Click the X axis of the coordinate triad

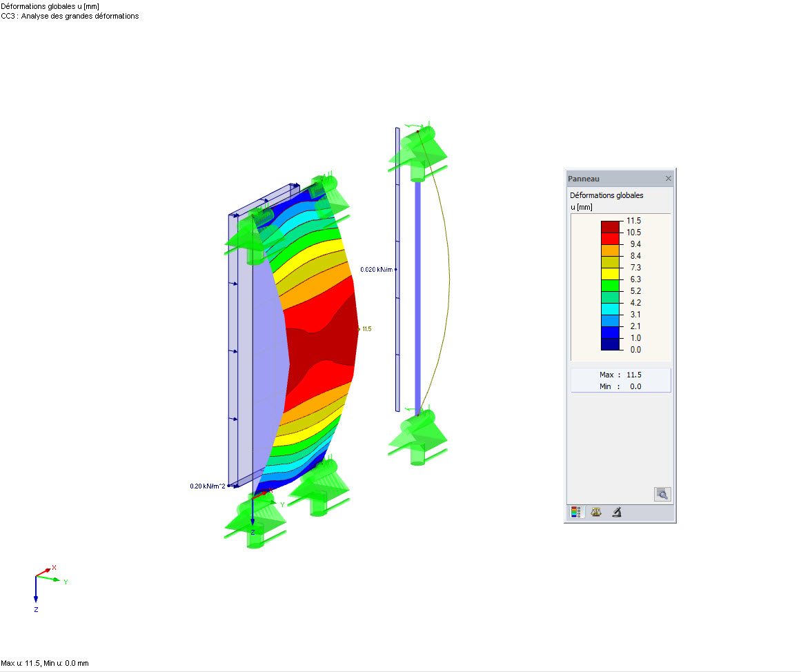[x=45, y=571]
